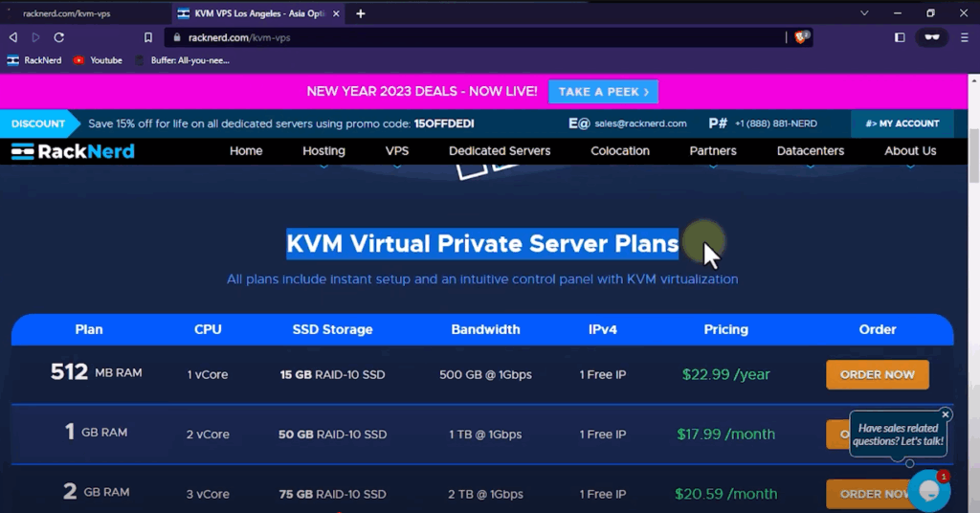The height and width of the screenshot is (513, 980).
Task: Open the browser hamburger menu
Action: pyautogui.click(x=962, y=37)
